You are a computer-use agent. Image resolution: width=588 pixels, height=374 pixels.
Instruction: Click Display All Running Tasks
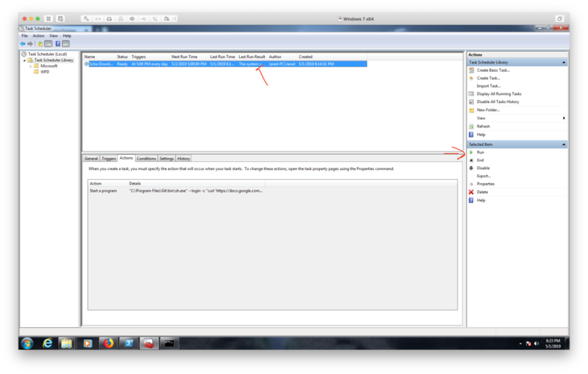499,93
